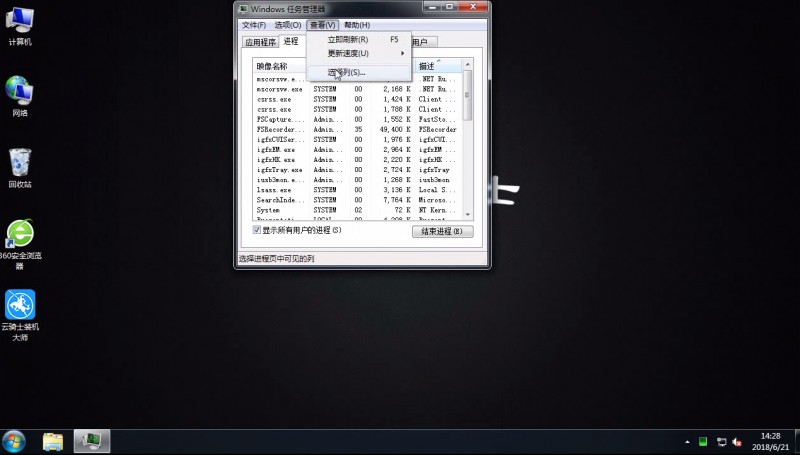Sort by the 映像名称 column header
The width and height of the screenshot is (800, 455).
(281, 66)
